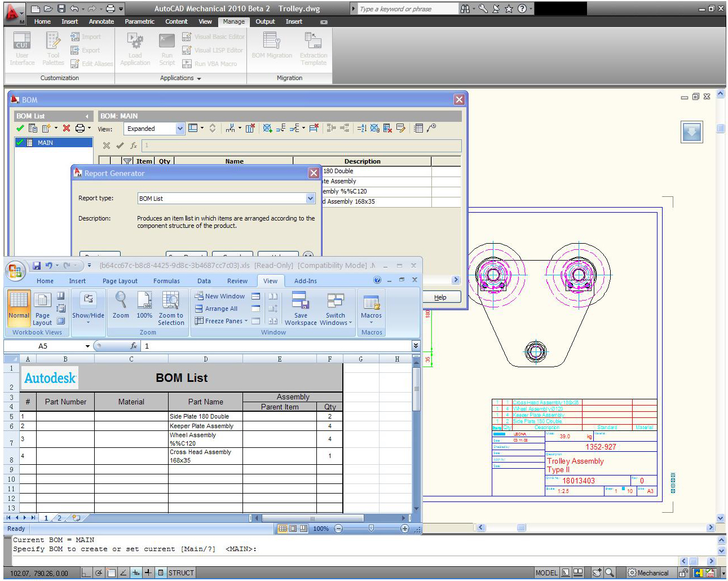Viewport: 728px width, 581px height.
Task: Click the Page Layout view button in Excel ribbon
Action: point(42,308)
